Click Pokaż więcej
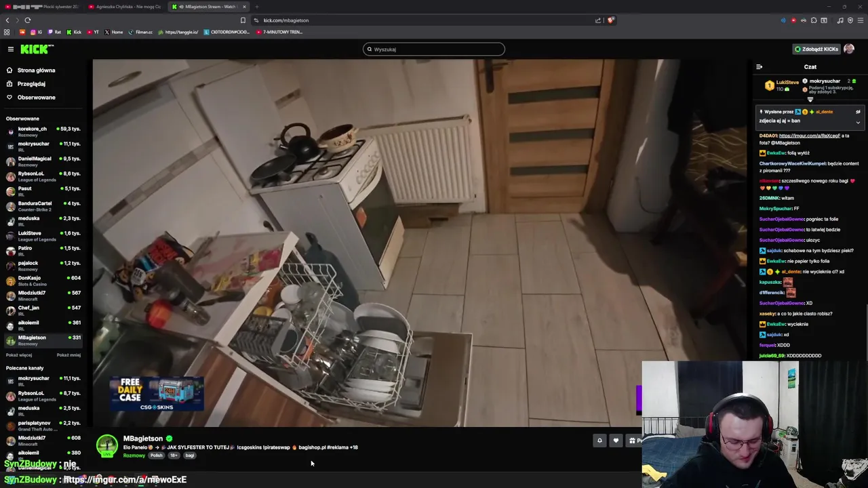868x488 pixels. coord(19,355)
